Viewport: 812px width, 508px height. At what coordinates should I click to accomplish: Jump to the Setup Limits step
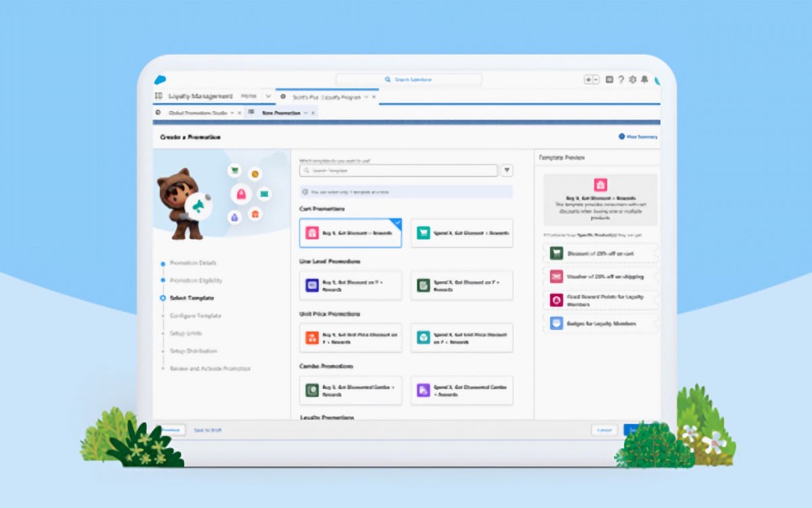(185, 333)
